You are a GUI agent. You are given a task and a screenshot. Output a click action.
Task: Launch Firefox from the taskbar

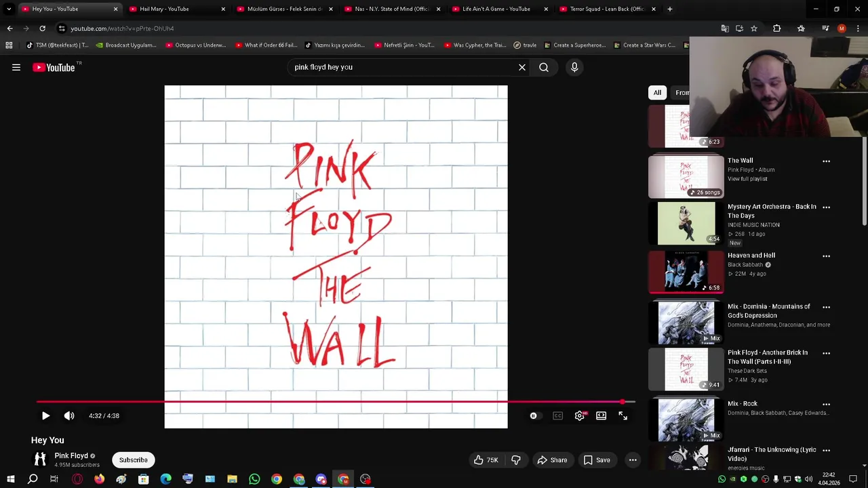(x=100, y=479)
